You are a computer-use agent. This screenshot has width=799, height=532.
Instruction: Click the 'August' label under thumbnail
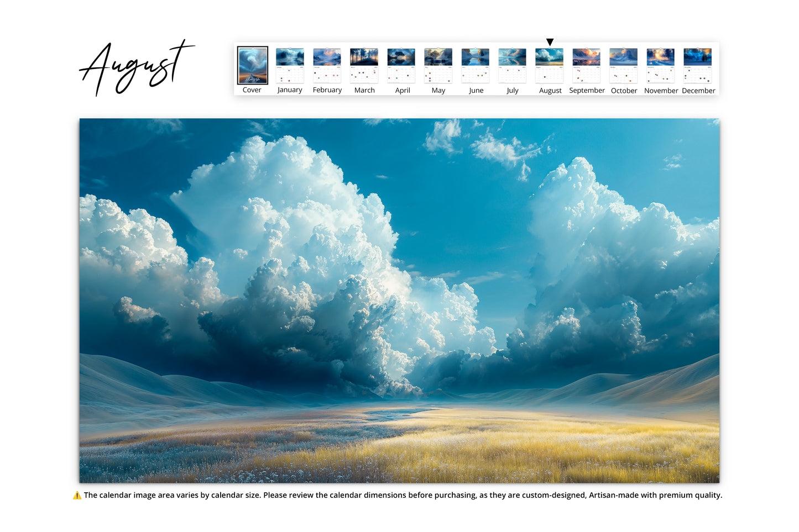[x=550, y=91]
